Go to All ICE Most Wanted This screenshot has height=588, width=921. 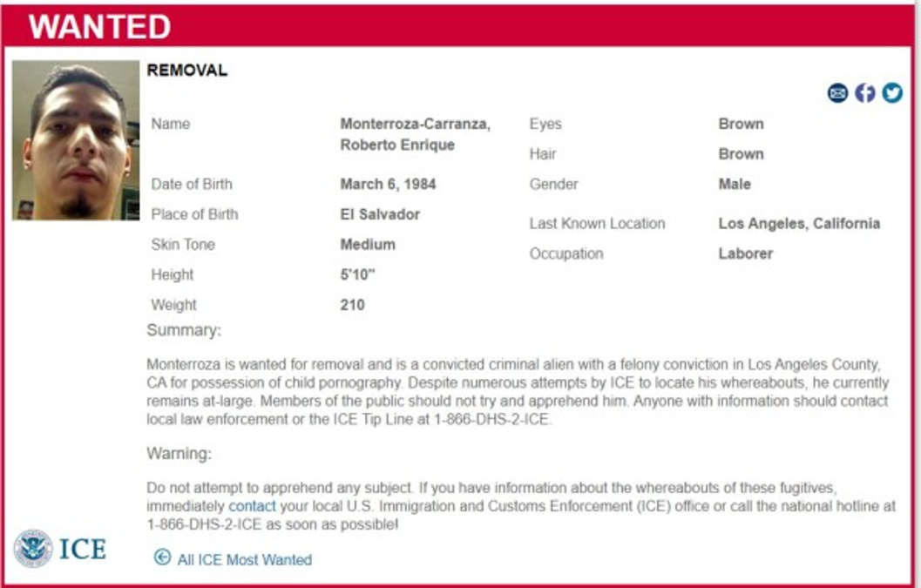click(244, 560)
